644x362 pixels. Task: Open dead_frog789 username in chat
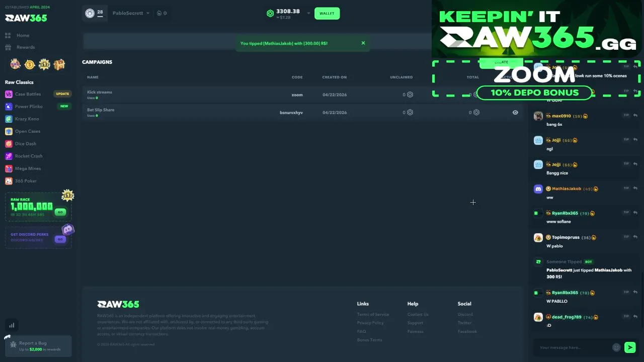567,317
